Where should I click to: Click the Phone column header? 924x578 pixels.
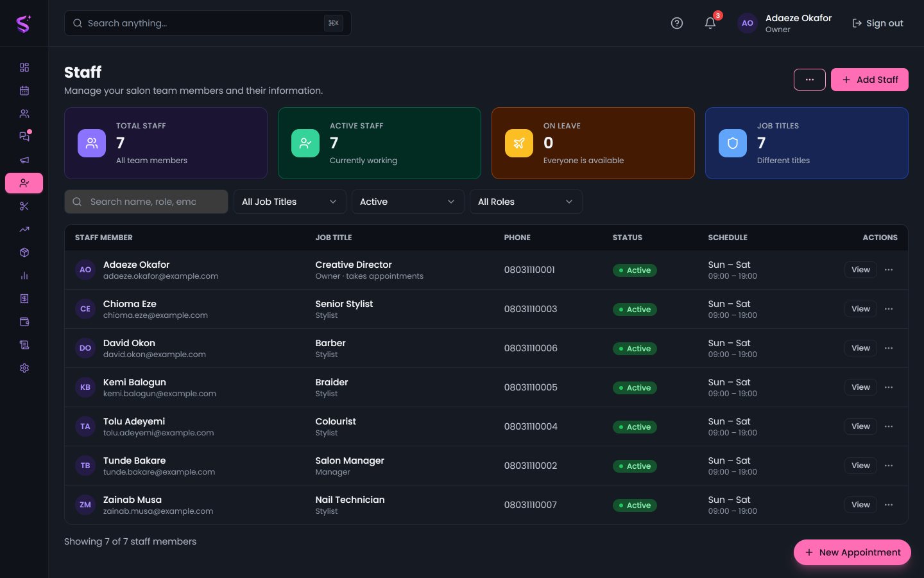point(517,238)
